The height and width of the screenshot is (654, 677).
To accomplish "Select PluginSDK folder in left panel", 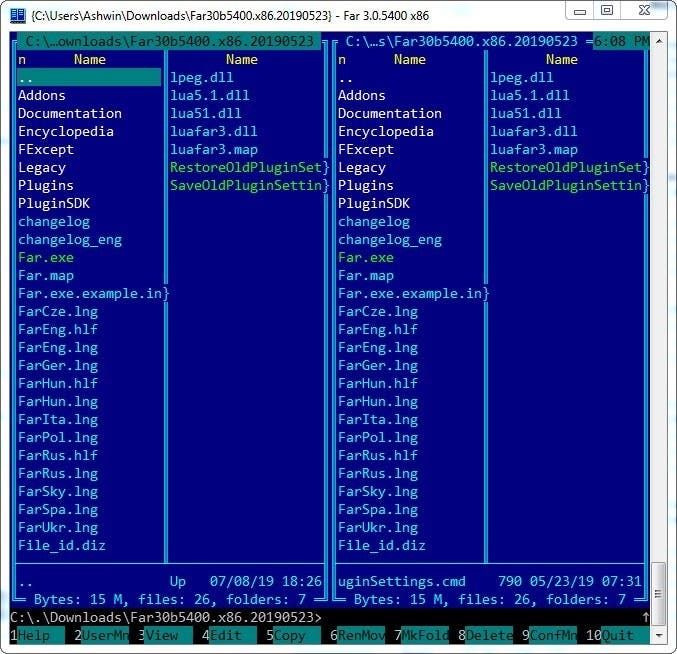I will (x=54, y=204).
